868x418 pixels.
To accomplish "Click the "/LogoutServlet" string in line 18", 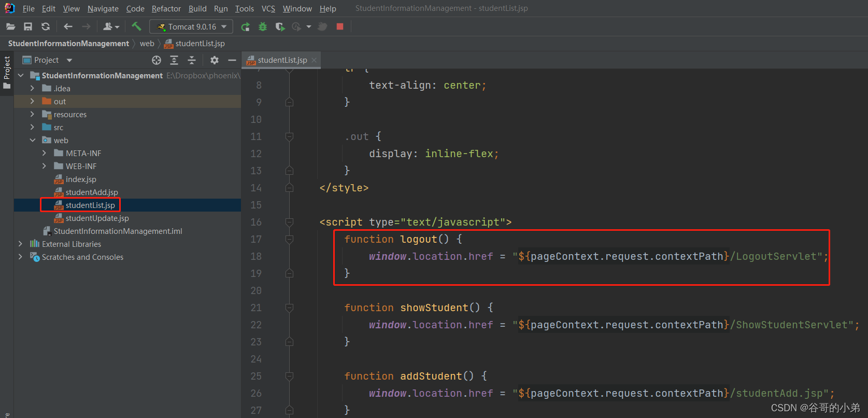I will point(773,256).
